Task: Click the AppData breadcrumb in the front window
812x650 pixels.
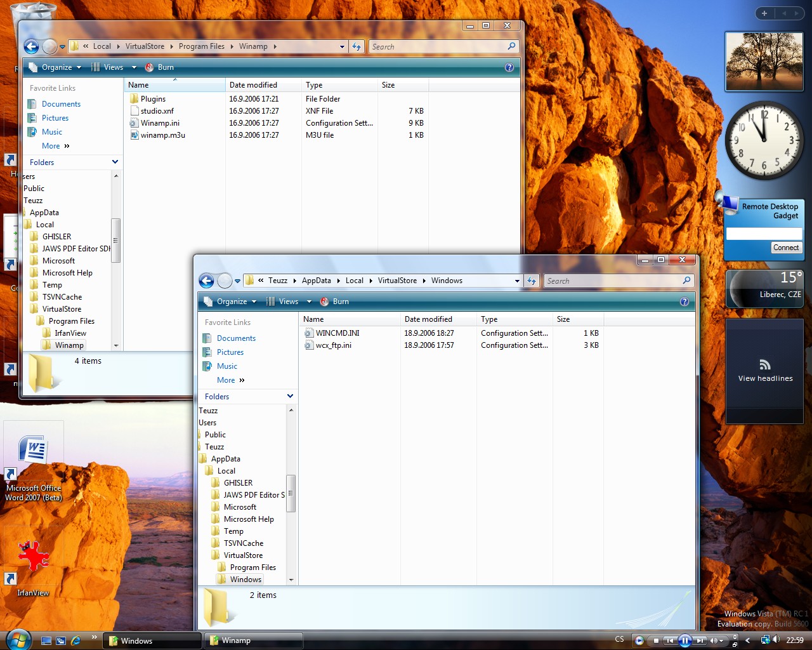Action: click(x=316, y=281)
